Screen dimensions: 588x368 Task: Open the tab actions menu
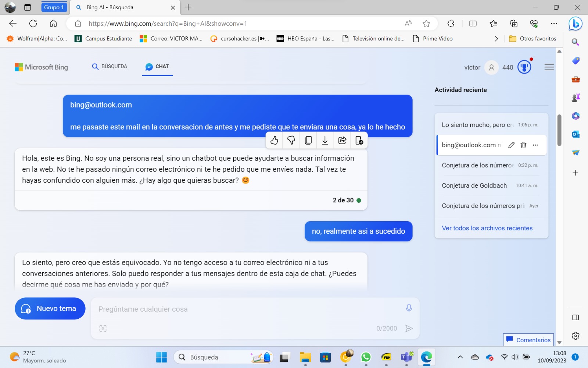(28, 7)
